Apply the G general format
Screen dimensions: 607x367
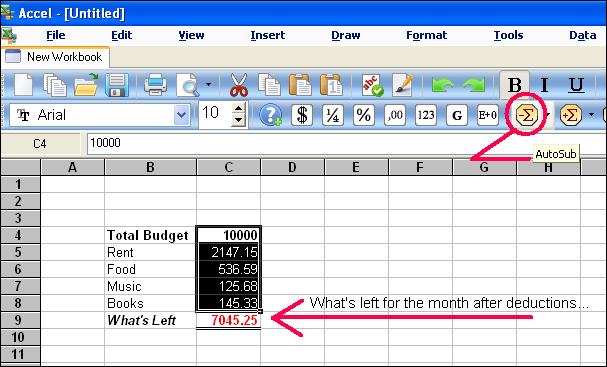[x=457, y=115]
